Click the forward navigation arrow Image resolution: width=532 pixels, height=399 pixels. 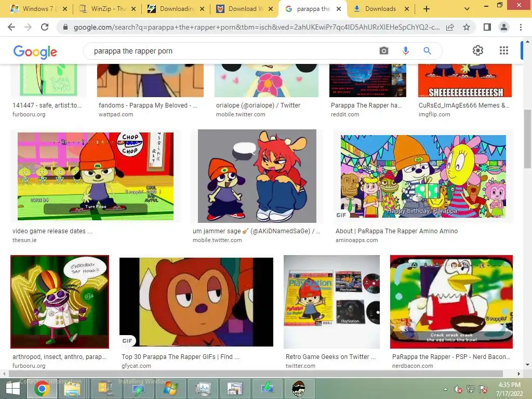coord(28,27)
